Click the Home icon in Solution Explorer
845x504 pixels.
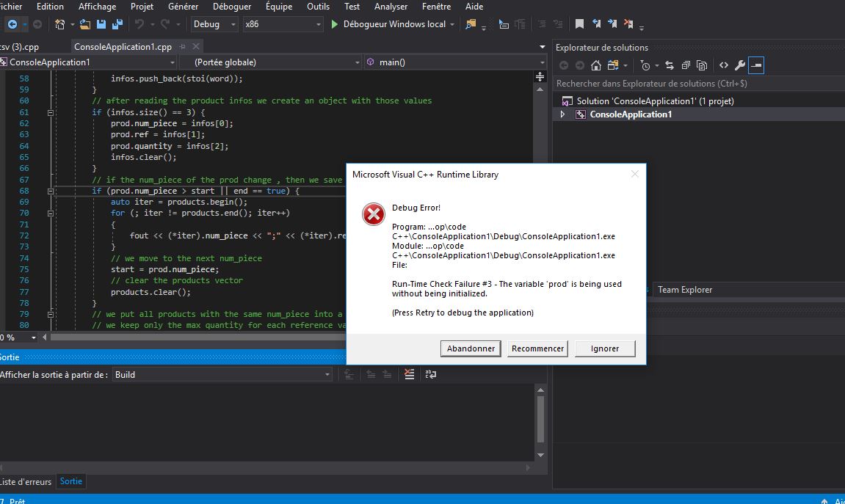(x=596, y=65)
